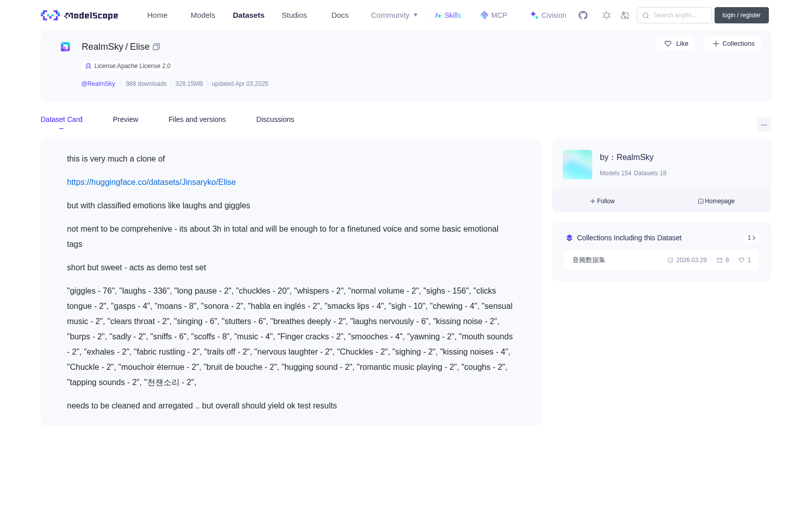Open the huggingface Jinsaryko/Elise link
Viewport: 812px width, 508px height.
click(x=151, y=182)
